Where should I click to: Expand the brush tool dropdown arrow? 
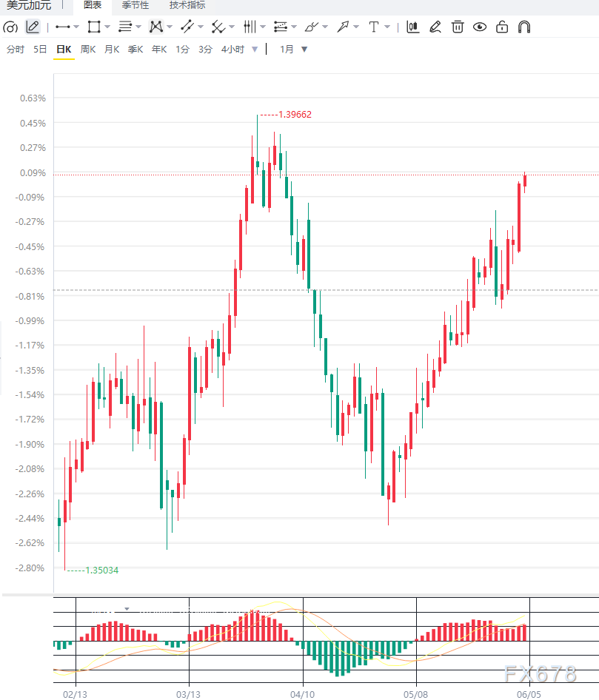pos(325,27)
